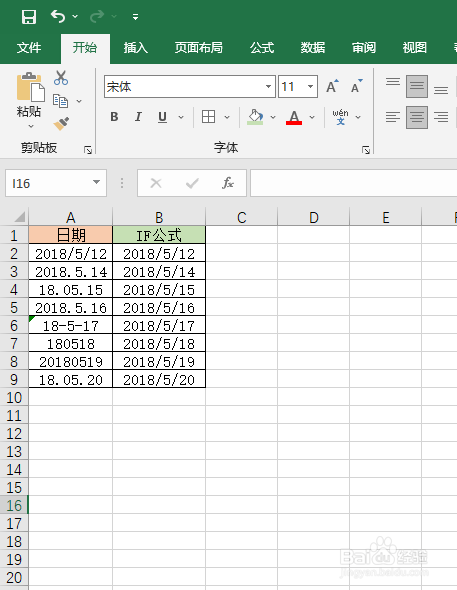
Task: Toggle Align Left icon
Action: click(393, 117)
